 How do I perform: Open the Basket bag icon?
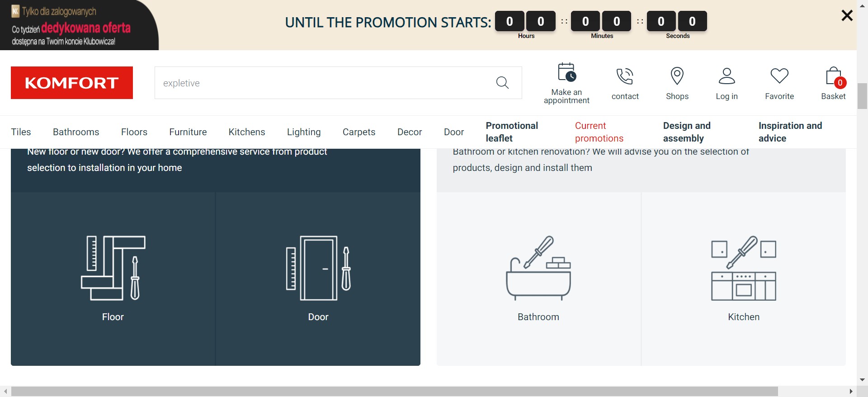tap(833, 77)
